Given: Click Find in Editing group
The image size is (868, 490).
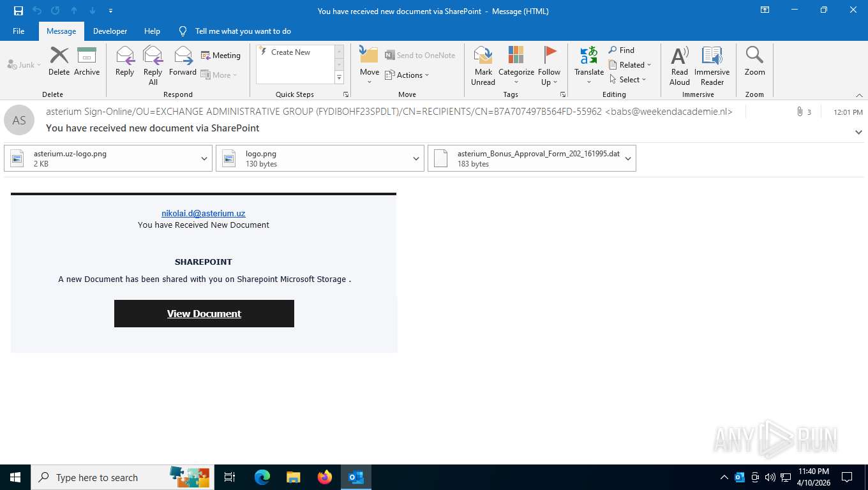Looking at the screenshot, I should point(621,50).
